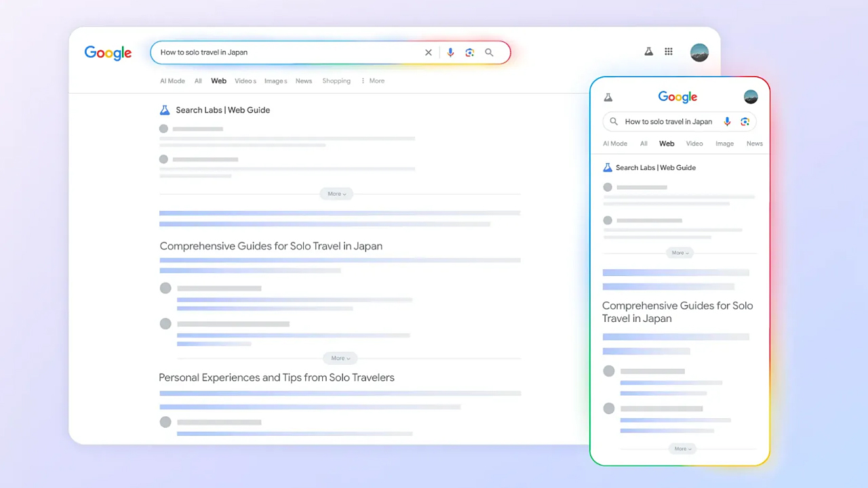Tap the mobile Google Lens icon
The width and height of the screenshot is (868, 488).
(745, 121)
